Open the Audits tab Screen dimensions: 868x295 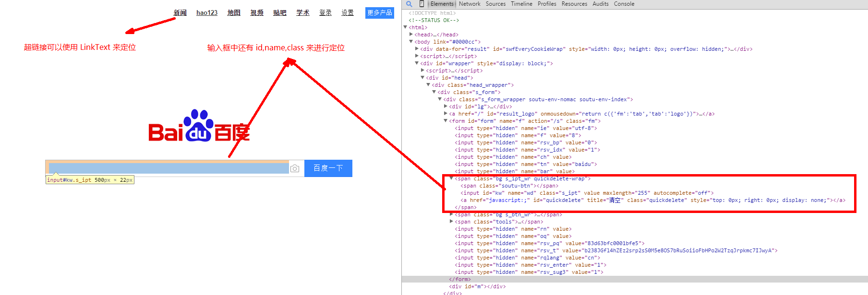click(x=600, y=4)
